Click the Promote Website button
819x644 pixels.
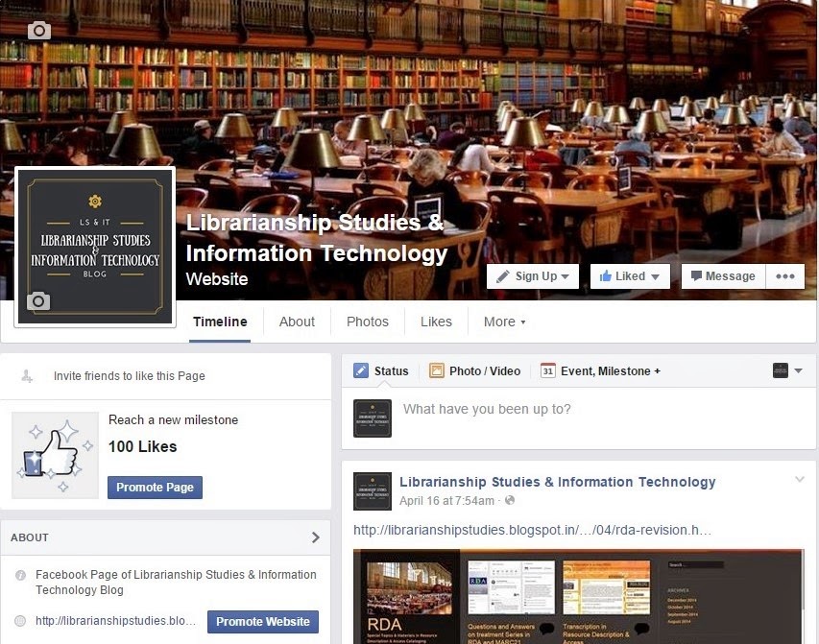click(x=263, y=622)
